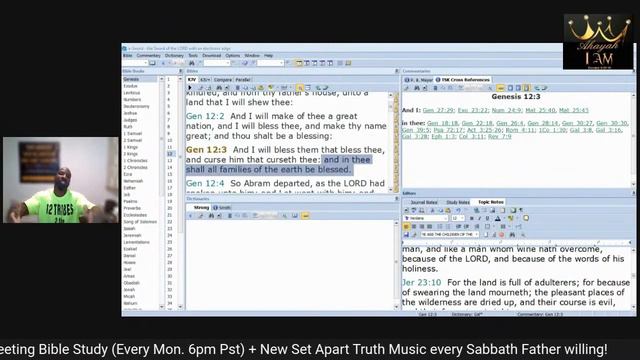Click the save icon beside topic dropdown
This screenshot has height=360, width=640.
pos(406,235)
